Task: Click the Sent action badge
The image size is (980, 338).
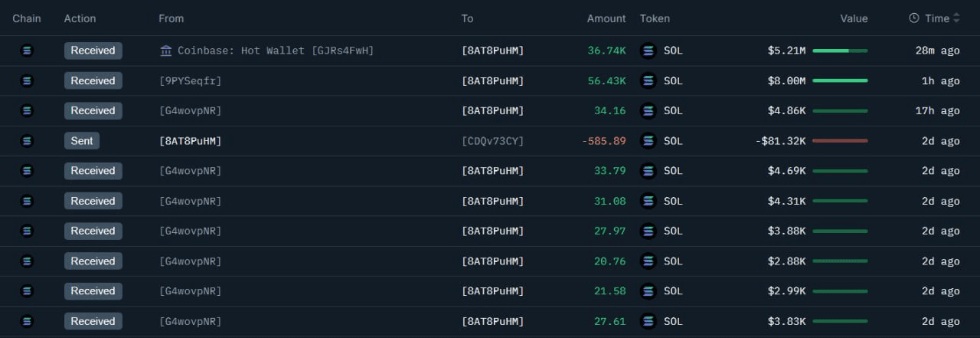Action: pos(82,141)
